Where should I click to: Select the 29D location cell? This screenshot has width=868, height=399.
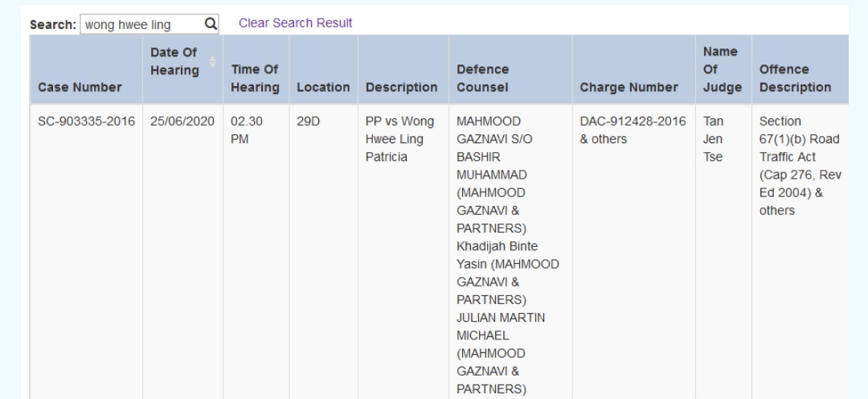309,121
